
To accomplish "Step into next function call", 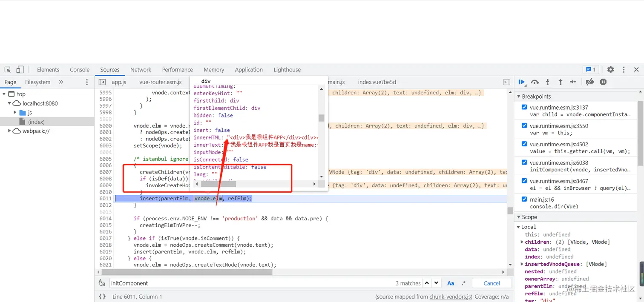I will [x=548, y=82].
